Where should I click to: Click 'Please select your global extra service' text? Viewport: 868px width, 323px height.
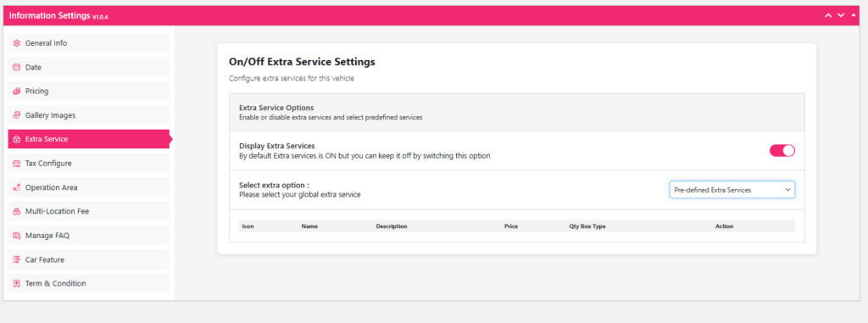[299, 195]
